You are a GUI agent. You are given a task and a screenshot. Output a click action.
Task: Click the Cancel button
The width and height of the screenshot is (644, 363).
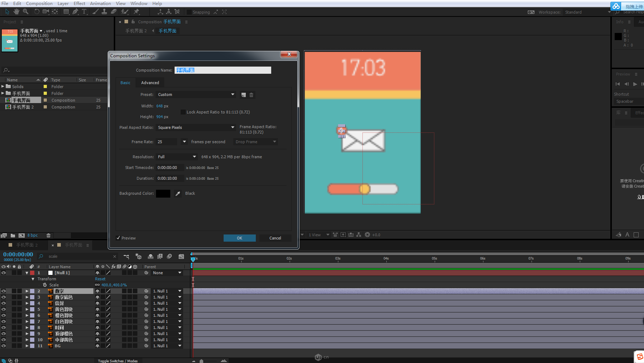275,238
